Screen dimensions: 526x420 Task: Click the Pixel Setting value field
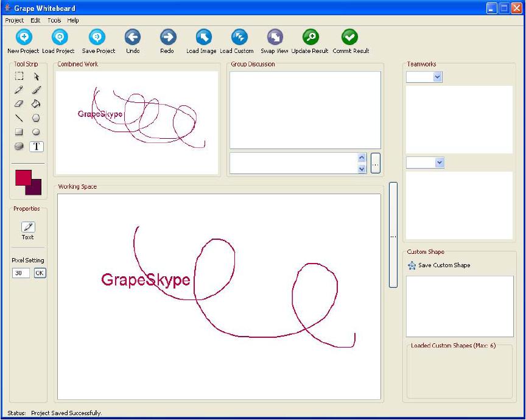[21, 273]
